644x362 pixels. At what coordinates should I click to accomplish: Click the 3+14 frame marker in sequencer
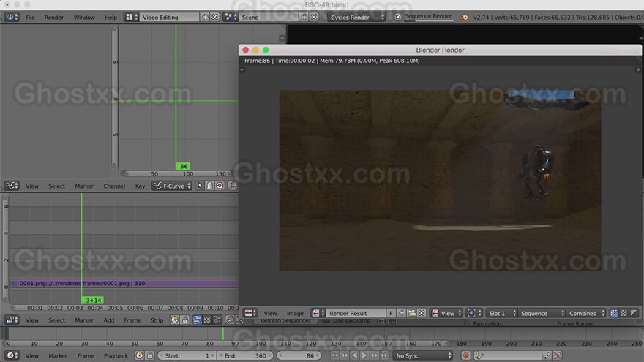coord(93,301)
